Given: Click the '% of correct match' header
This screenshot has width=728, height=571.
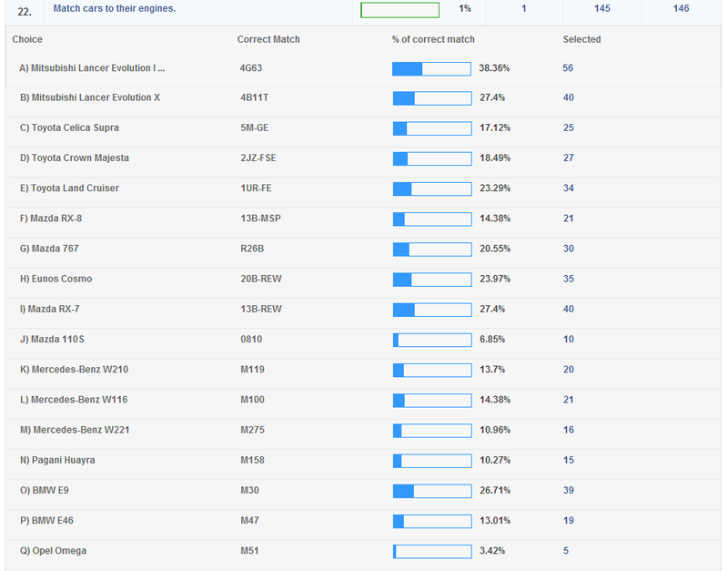Looking at the screenshot, I should click(x=433, y=39).
